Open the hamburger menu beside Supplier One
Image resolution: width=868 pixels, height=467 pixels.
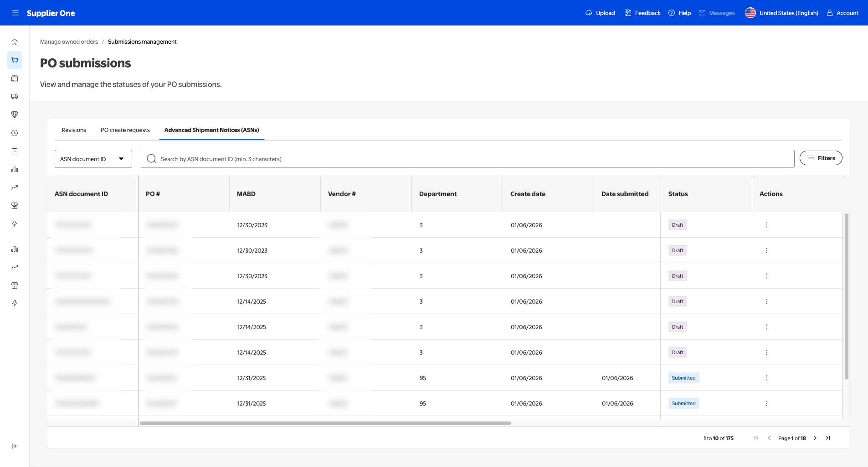15,13
